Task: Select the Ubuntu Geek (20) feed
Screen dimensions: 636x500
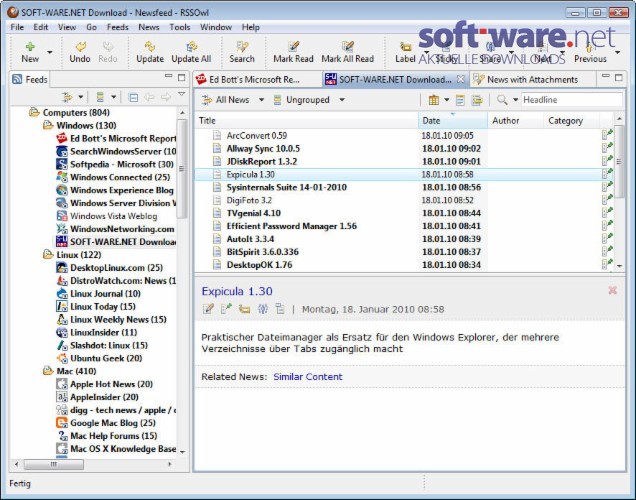Action: pyautogui.click(x=100, y=358)
